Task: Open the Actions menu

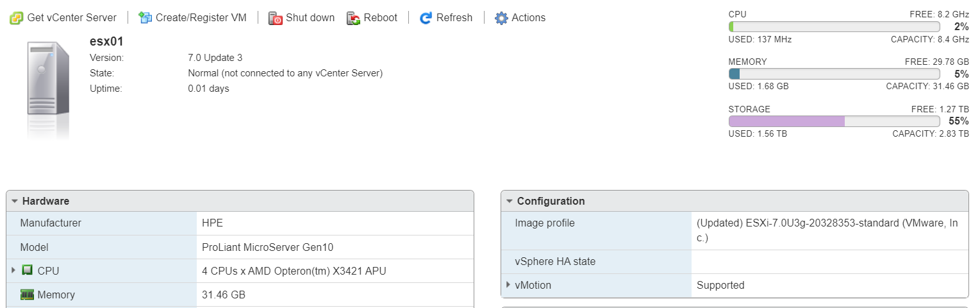Action: pyautogui.click(x=520, y=18)
